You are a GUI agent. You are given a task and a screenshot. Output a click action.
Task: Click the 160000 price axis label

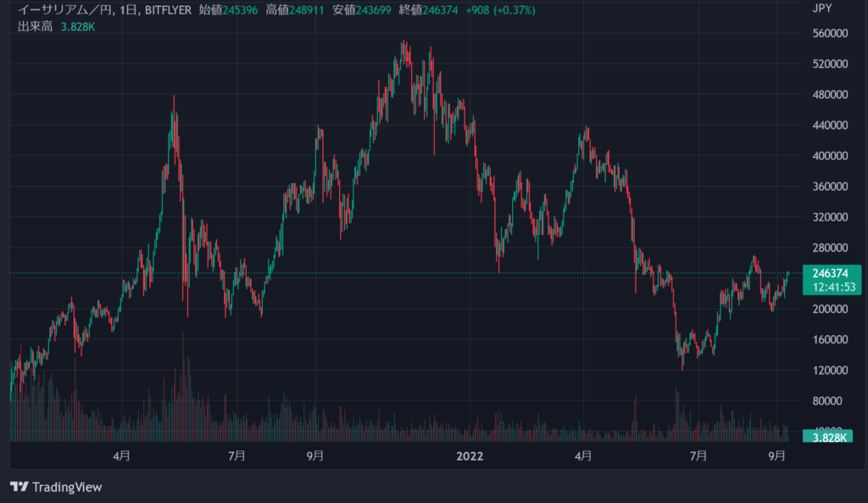[830, 339]
